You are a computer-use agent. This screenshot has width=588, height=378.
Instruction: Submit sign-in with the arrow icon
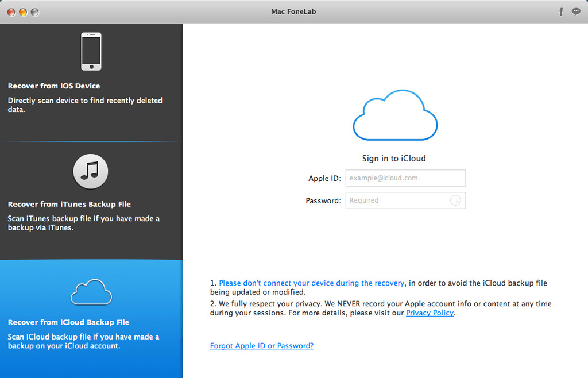[455, 200]
